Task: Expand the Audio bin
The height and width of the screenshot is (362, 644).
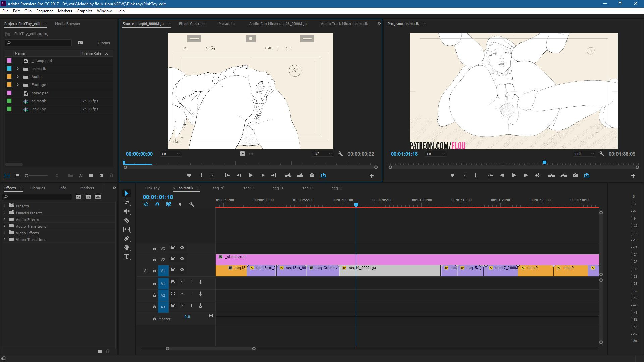Action: (18, 77)
